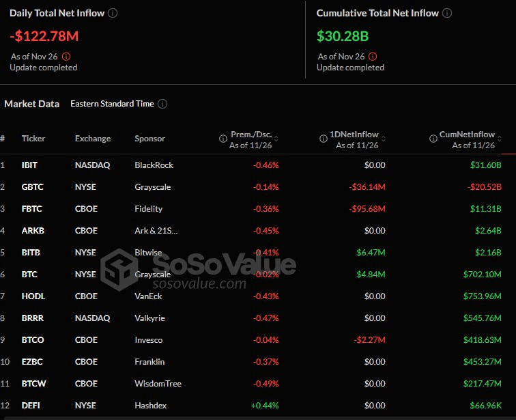This screenshot has height=420, width=516.
Task: Click BTCW's -0.49% discount value
Action: pos(266,384)
